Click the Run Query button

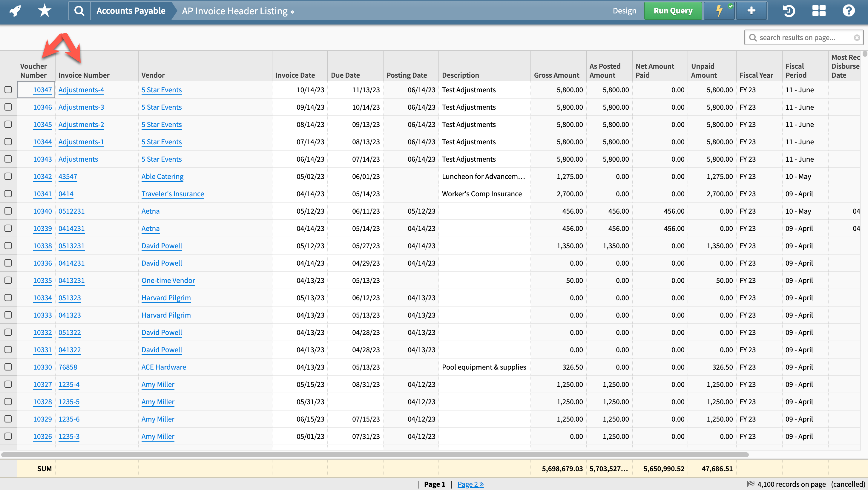pyautogui.click(x=673, y=10)
